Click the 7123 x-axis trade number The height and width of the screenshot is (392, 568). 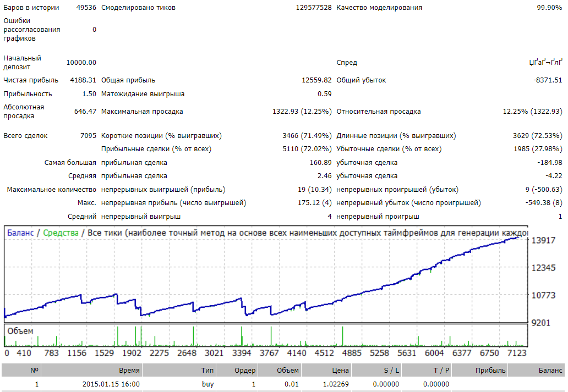[517, 353]
